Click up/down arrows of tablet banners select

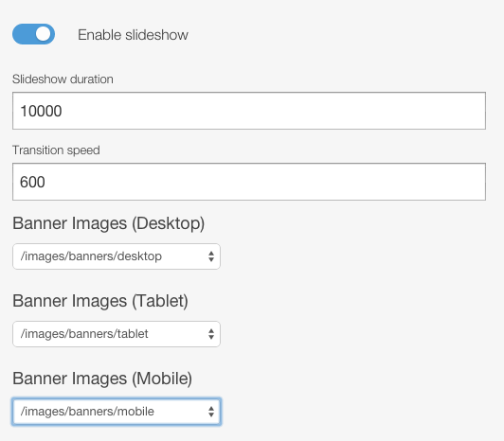tap(211, 334)
